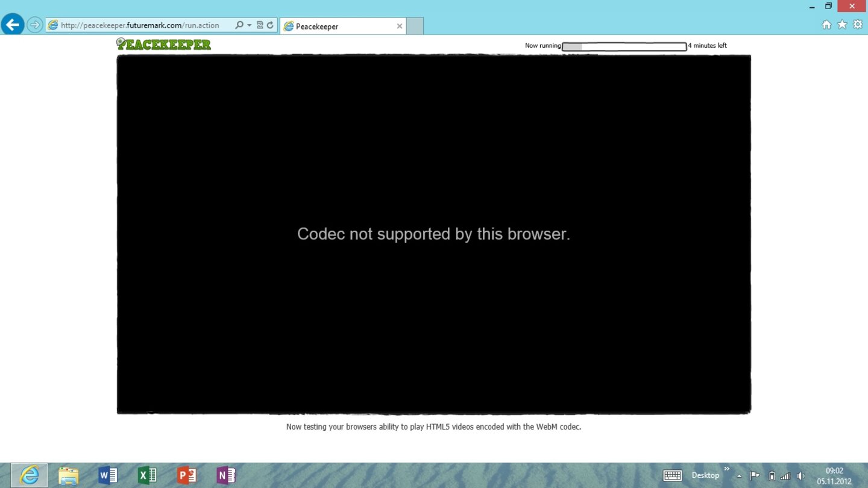Click the '4 minutes left' text
Viewport: 868px width, 488px height.
(x=708, y=46)
